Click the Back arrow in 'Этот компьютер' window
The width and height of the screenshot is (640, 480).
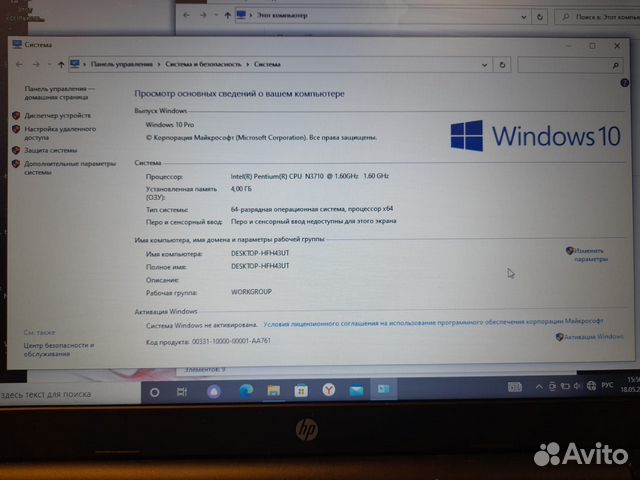pyautogui.click(x=186, y=16)
